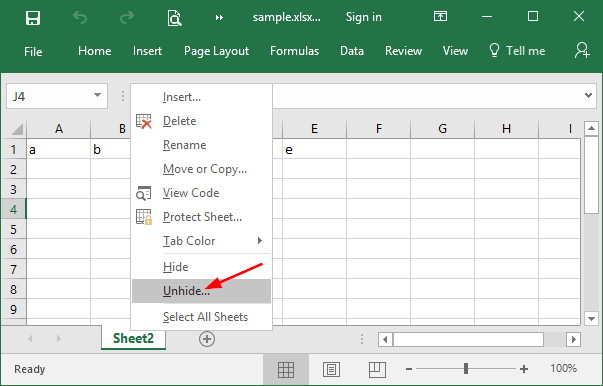Click cell E1 containing "e"
The image size is (603, 386).
tap(314, 149)
